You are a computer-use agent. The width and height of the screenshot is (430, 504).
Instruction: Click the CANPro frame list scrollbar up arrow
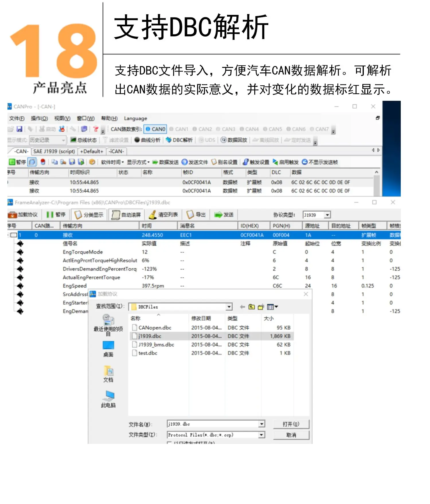coord(376,172)
